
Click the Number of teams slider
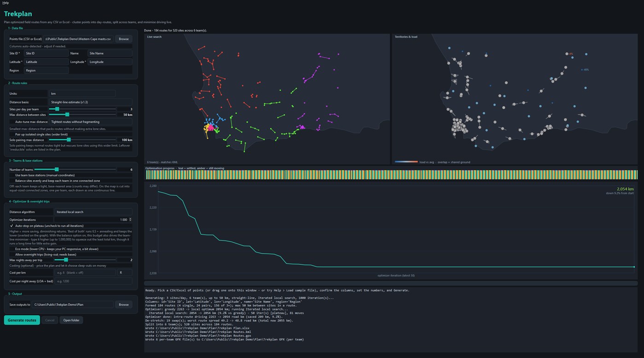[x=75, y=170]
